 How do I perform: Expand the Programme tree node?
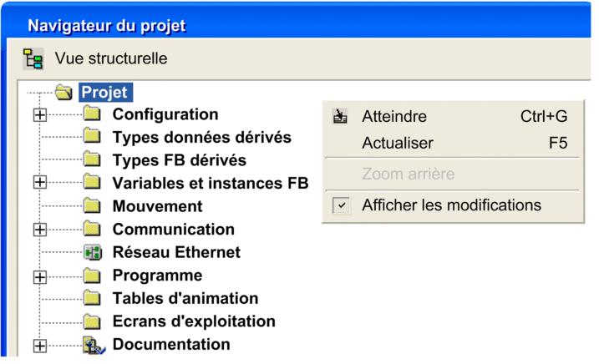(x=40, y=277)
